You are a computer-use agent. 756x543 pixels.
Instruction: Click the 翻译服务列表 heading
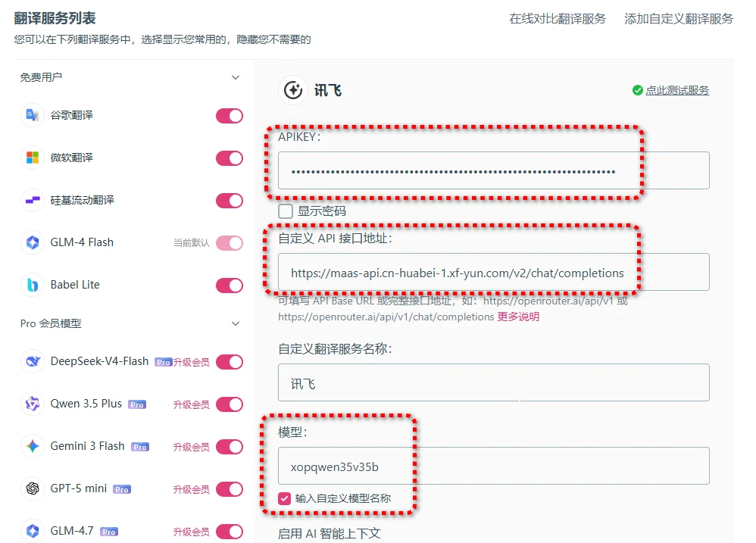pyautogui.click(x=55, y=18)
